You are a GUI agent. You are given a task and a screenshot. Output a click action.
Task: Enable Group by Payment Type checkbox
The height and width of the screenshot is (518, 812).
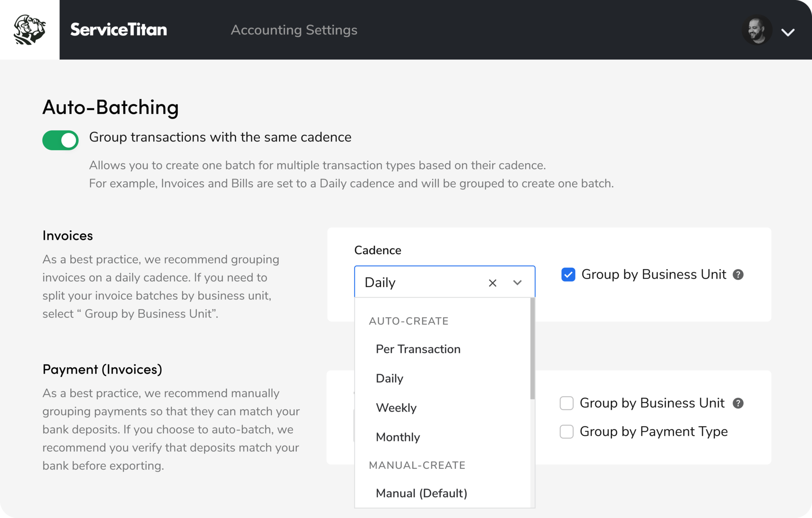(567, 431)
